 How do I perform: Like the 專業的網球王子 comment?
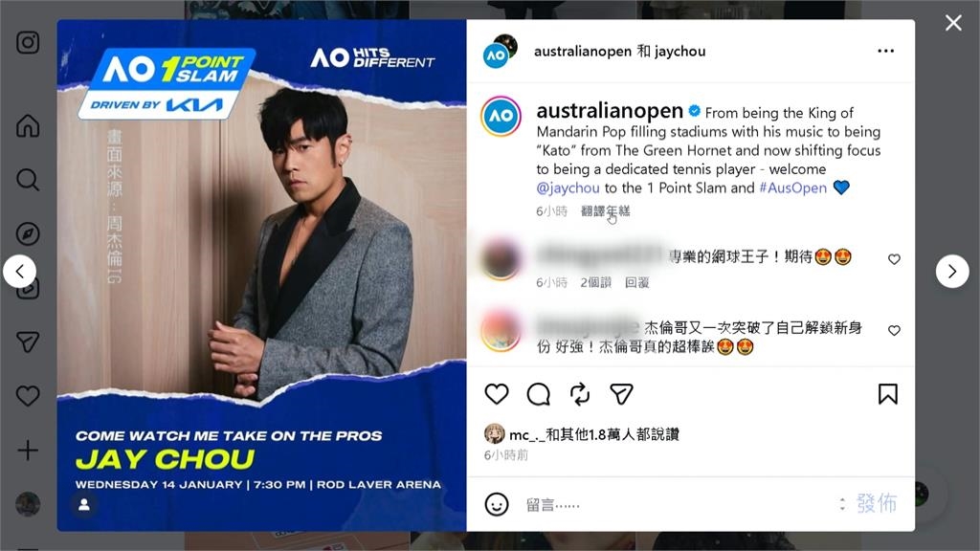(894, 259)
